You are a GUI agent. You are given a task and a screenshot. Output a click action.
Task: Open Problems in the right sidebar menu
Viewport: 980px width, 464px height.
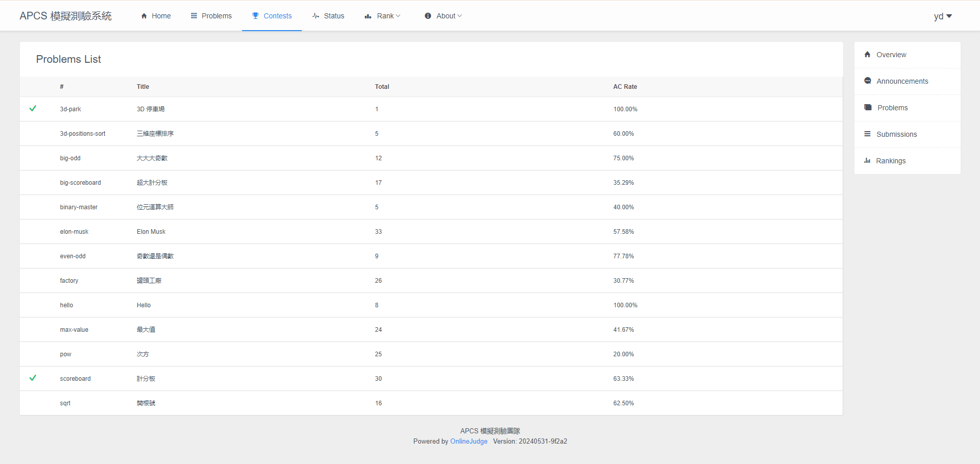pyautogui.click(x=892, y=108)
